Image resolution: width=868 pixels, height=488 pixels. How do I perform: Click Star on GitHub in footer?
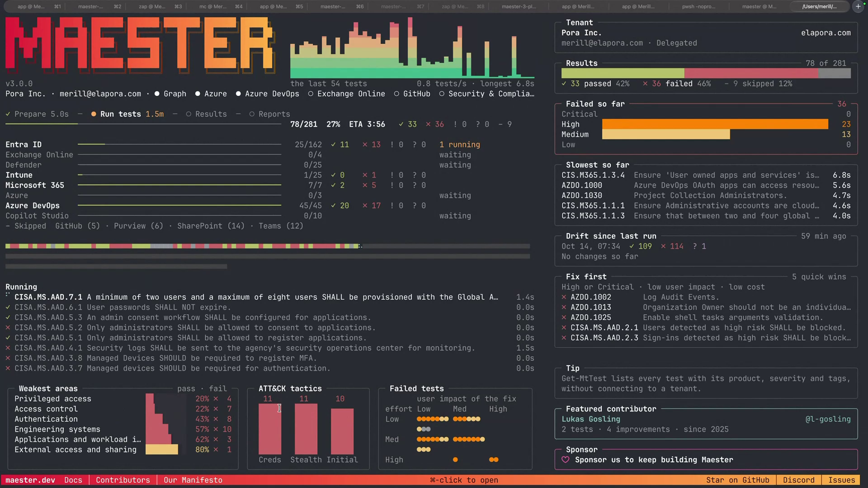pos(738,480)
